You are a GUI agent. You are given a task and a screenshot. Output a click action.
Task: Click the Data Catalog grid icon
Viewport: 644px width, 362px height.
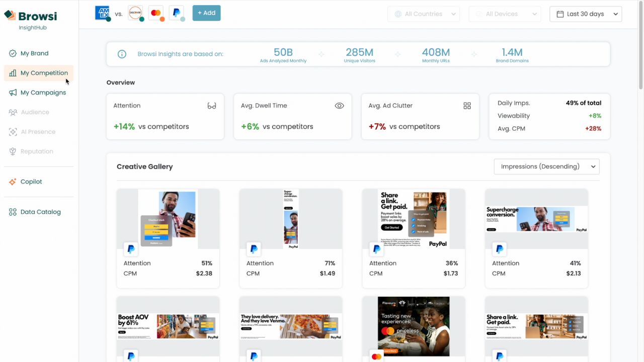13,212
